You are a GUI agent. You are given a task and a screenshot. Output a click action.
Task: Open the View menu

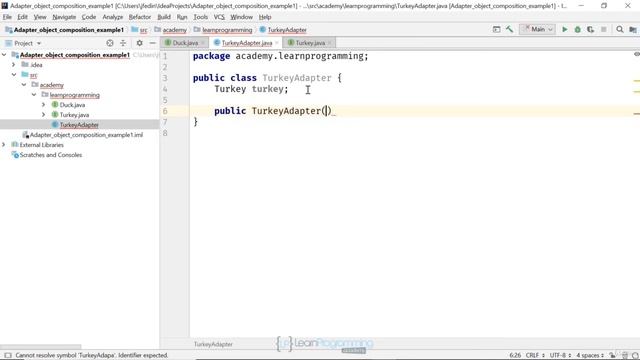[40, 17]
